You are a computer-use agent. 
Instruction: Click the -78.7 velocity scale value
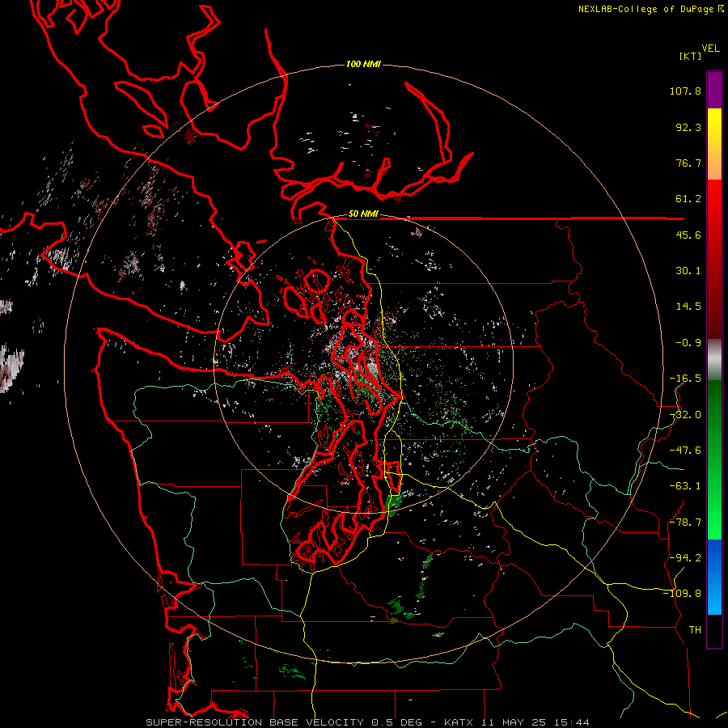click(685, 523)
